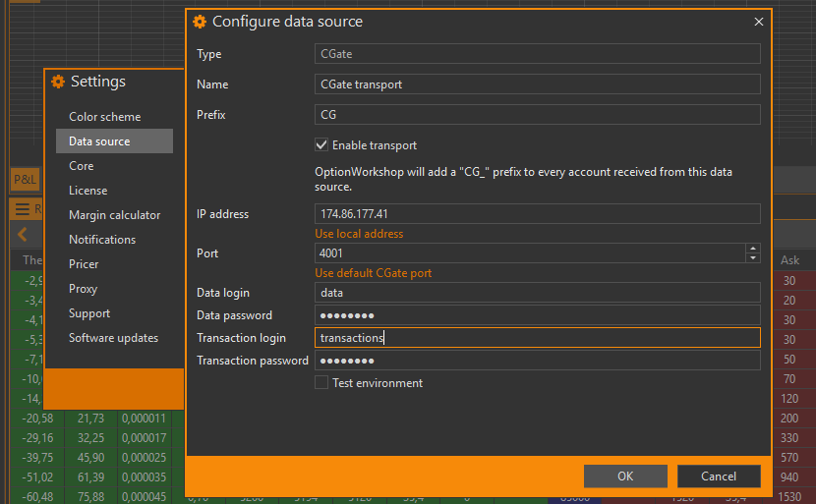Screen dimensions: 816x504
Task: Click Use default CGate port link
Action: 374,273
